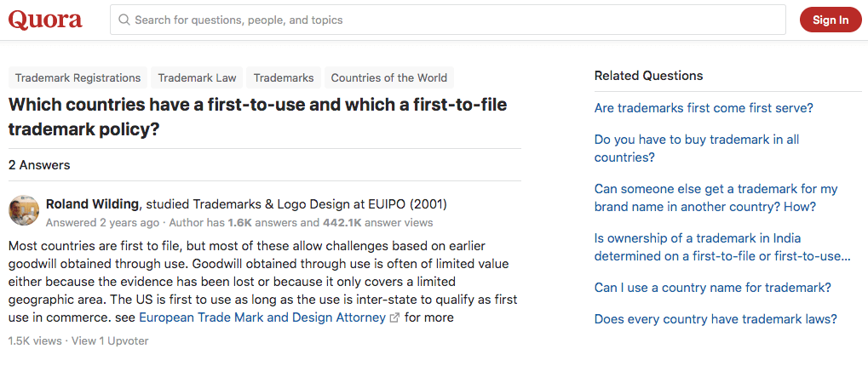Focus the Quora search field

click(448, 20)
